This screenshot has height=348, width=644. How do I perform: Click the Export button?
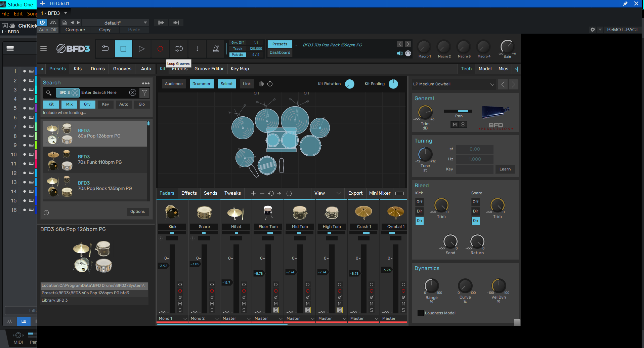pos(355,193)
